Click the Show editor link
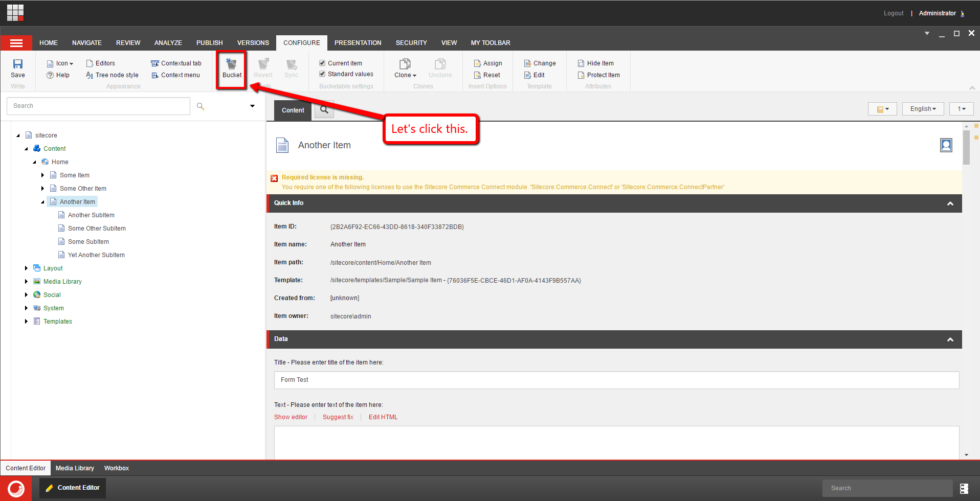 [291, 417]
